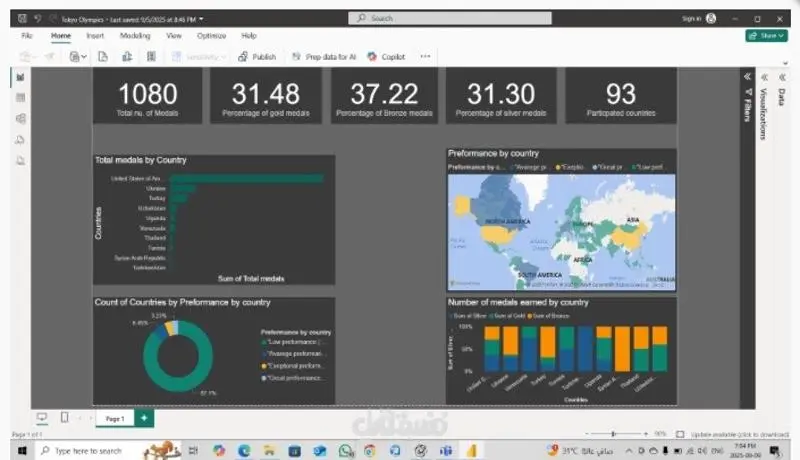Open the Table view in left sidebar

(20, 97)
